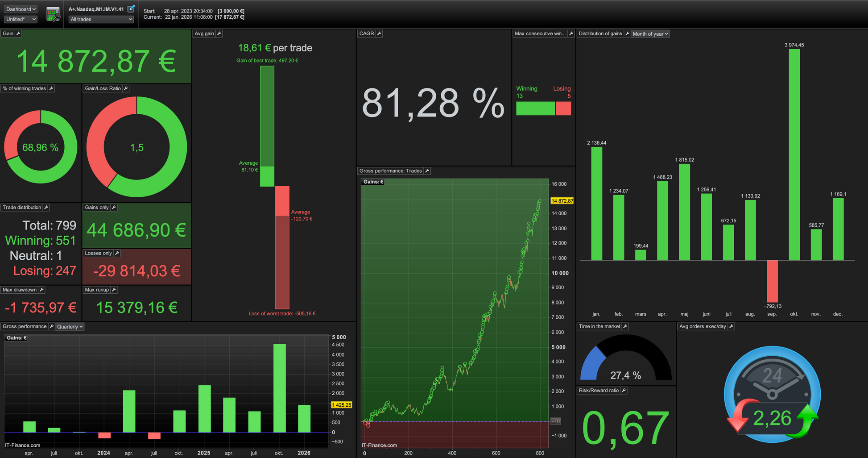Click the wrench icon beside Avg gain
The width and height of the screenshot is (868, 458).
pyautogui.click(x=219, y=33)
